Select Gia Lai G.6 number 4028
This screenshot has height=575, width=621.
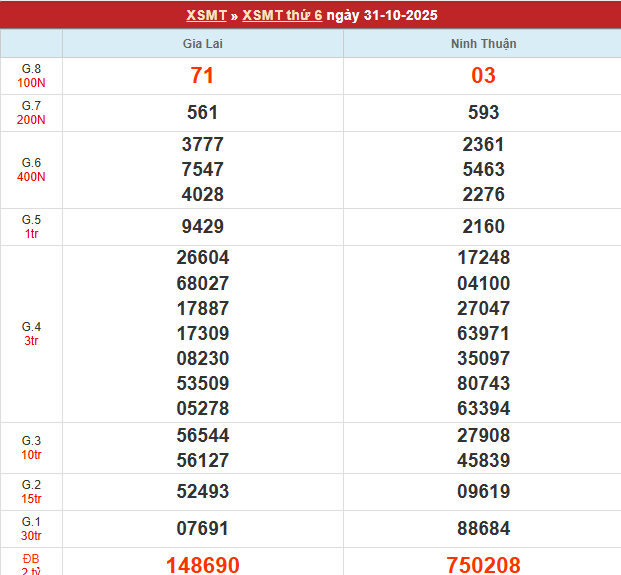[202, 194]
